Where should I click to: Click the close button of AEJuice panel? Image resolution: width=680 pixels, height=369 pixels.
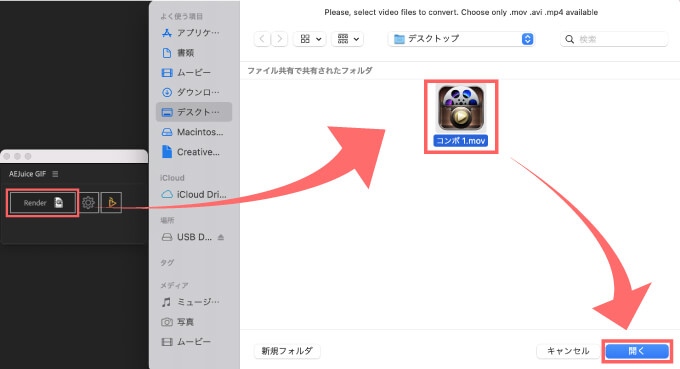tap(7, 156)
